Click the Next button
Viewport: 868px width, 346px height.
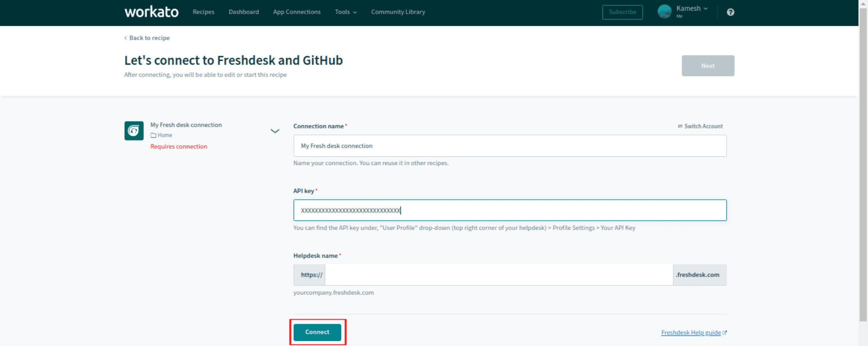pos(708,66)
